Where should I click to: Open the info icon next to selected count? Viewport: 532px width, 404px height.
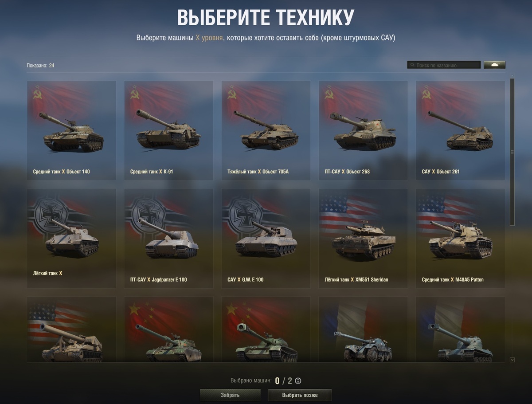298,380
